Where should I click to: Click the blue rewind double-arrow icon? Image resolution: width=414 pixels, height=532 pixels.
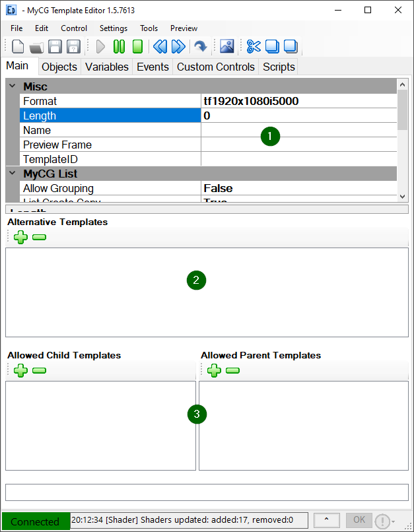coord(160,46)
